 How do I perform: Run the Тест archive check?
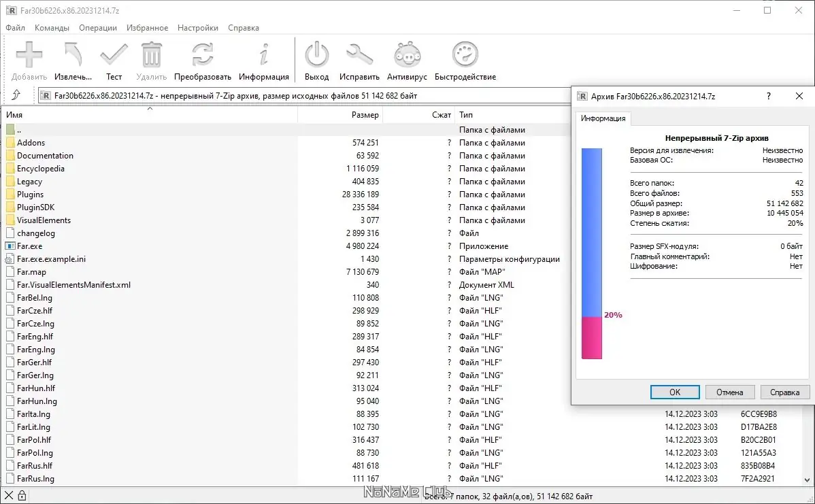tap(114, 55)
